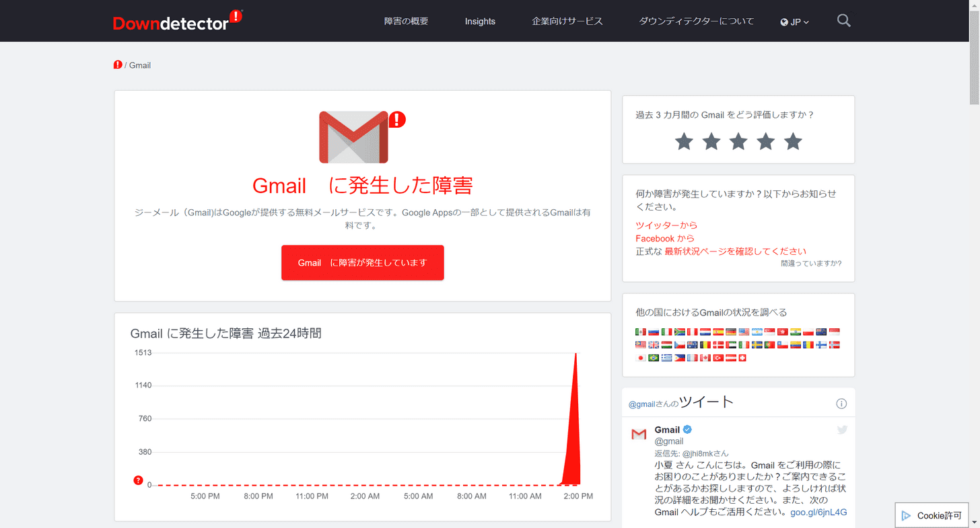The image size is (980, 528).
Task: Open the search magnifier icon in header
Action: 843,21
